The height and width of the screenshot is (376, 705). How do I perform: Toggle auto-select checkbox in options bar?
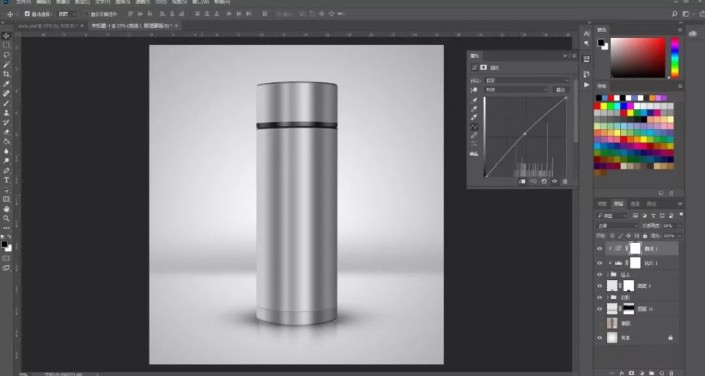(x=27, y=14)
